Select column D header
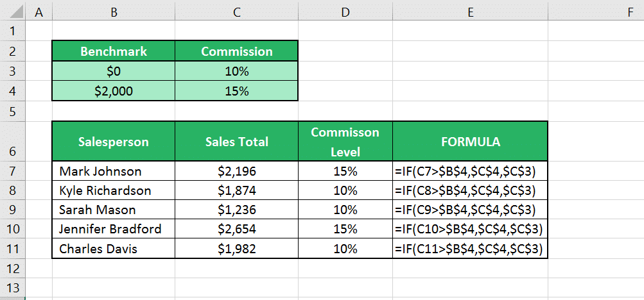 345,11
